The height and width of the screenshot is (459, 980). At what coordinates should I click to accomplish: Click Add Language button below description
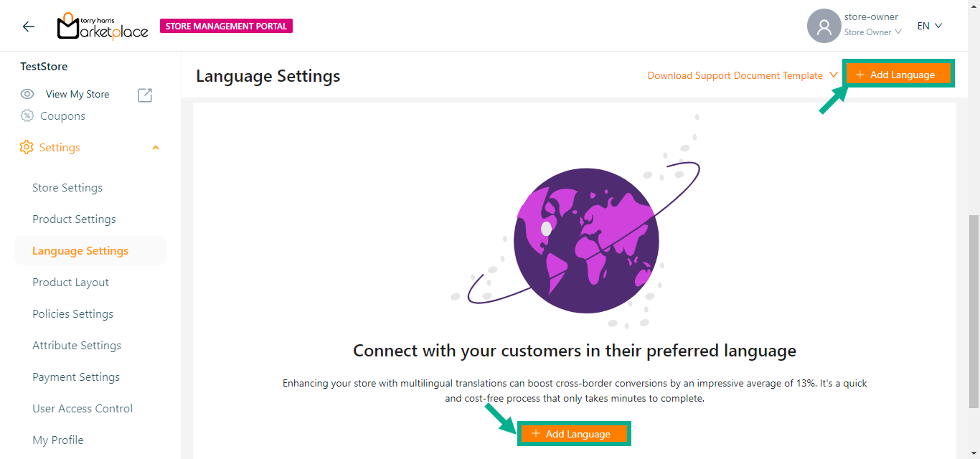point(574,434)
